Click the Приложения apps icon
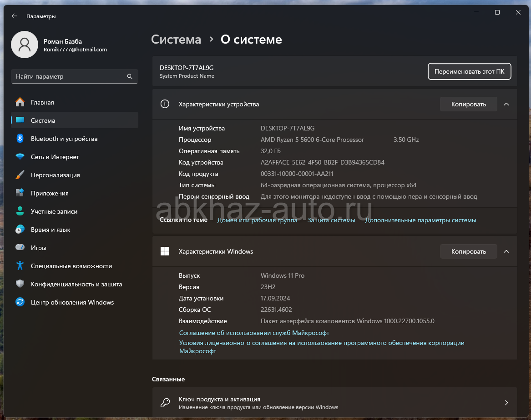This screenshot has height=420, width=531. pos(20,193)
